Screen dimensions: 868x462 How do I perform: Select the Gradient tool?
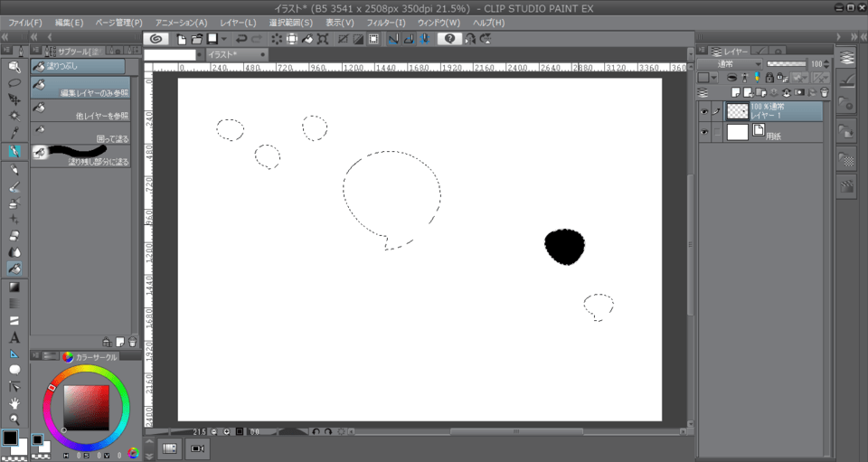click(x=14, y=287)
